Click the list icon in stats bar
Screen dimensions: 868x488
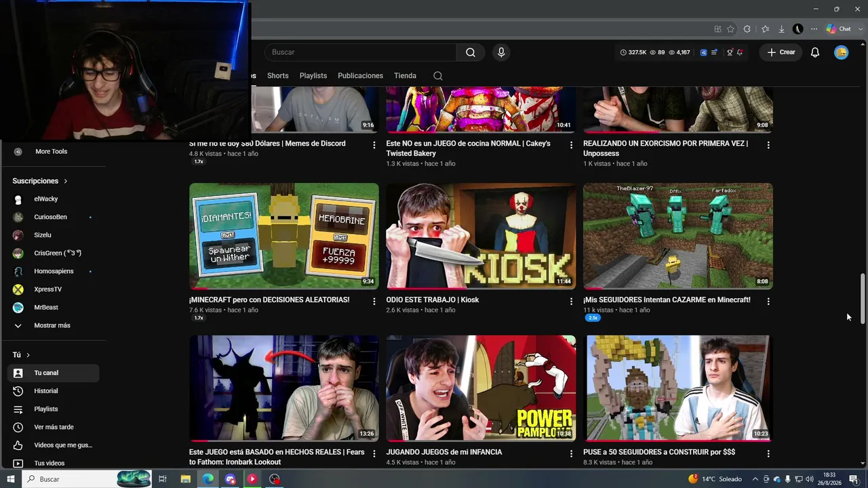[715, 52]
